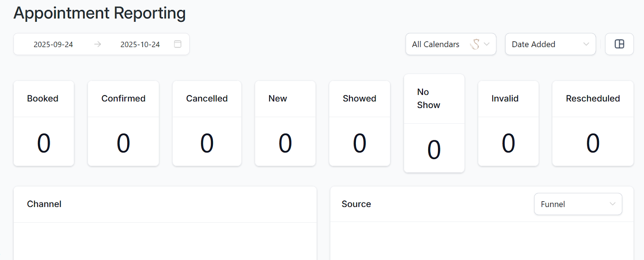Click the arrow between the dates
The width and height of the screenshot is (644, 260).
(x=97, y=44)
